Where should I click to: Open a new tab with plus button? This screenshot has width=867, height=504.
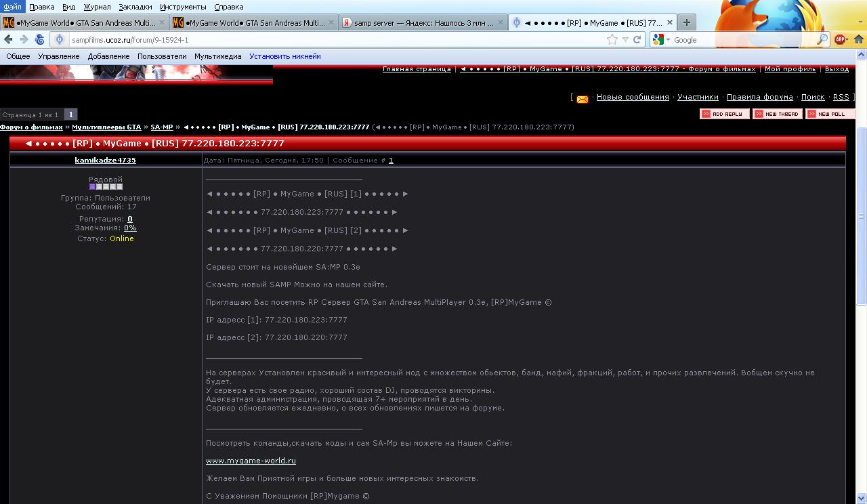[x=686, y=22]
